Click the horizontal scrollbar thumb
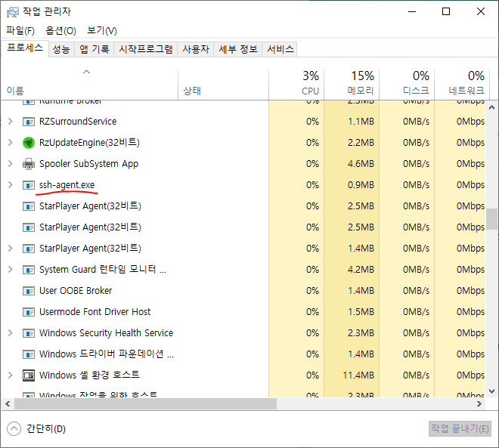The height and width of the screenshot is (448, 499). pos(146,403)
